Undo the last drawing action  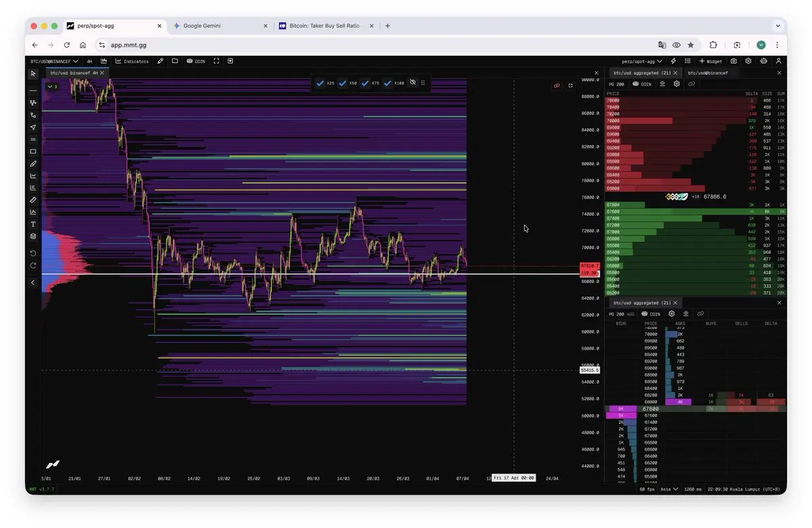point(33,253)
